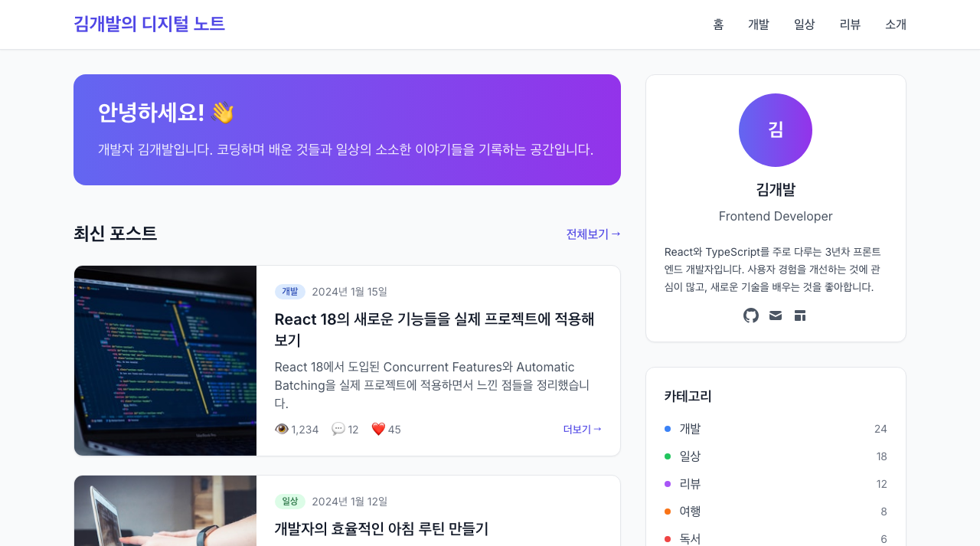Image resolution: width=980 pixels, height=546 pixels.
Task: Click the email envelope icon
Action: tap(776, 316)
